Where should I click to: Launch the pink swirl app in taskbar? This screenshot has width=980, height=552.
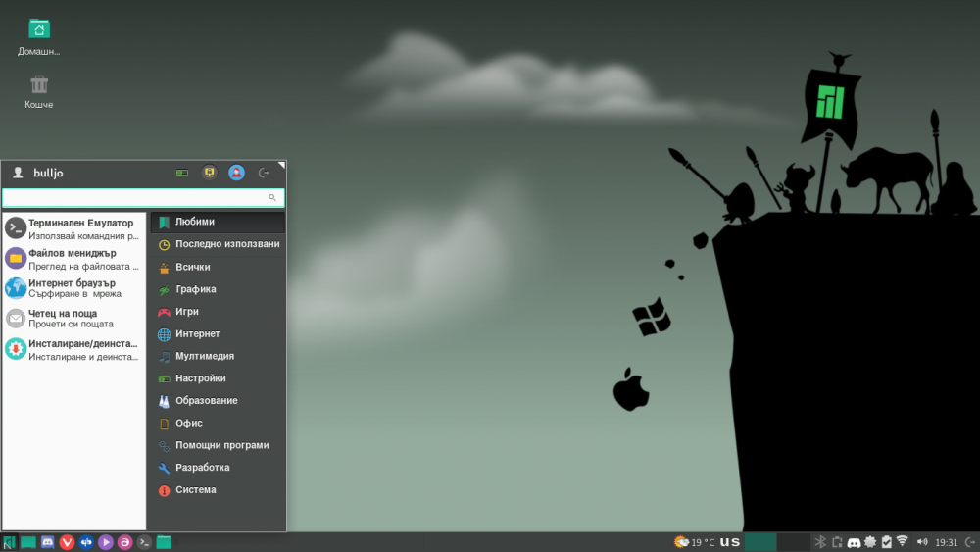(125, 542)
